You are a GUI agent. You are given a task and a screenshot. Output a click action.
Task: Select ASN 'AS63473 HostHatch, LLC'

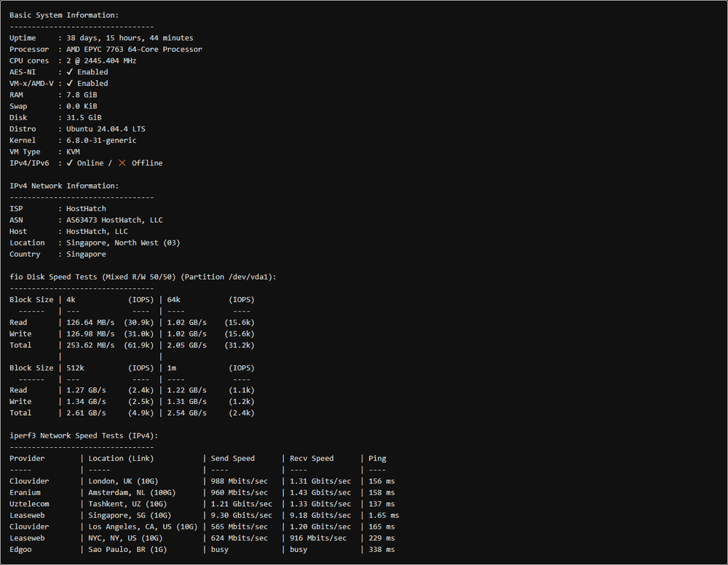pos(114,220)
